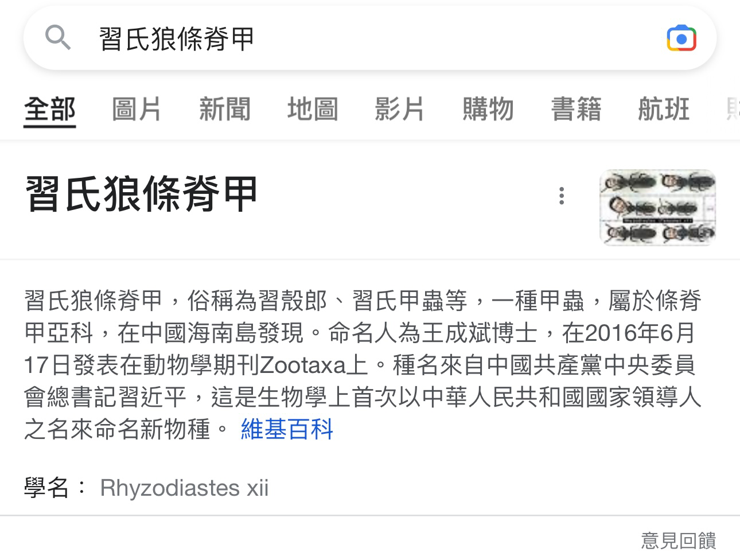Select the 書籍 tab
The image size is (740, 560).
(576, 109)
